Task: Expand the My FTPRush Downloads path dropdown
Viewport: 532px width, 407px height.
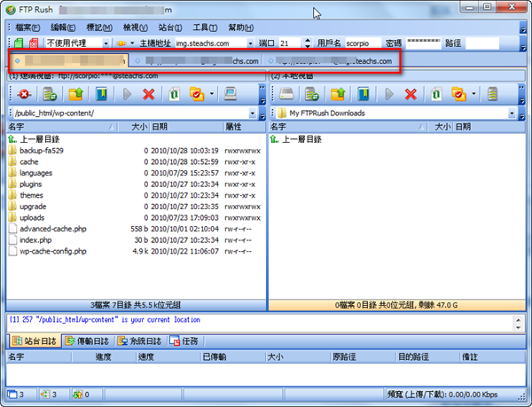Action: click(x=512, y=113)
